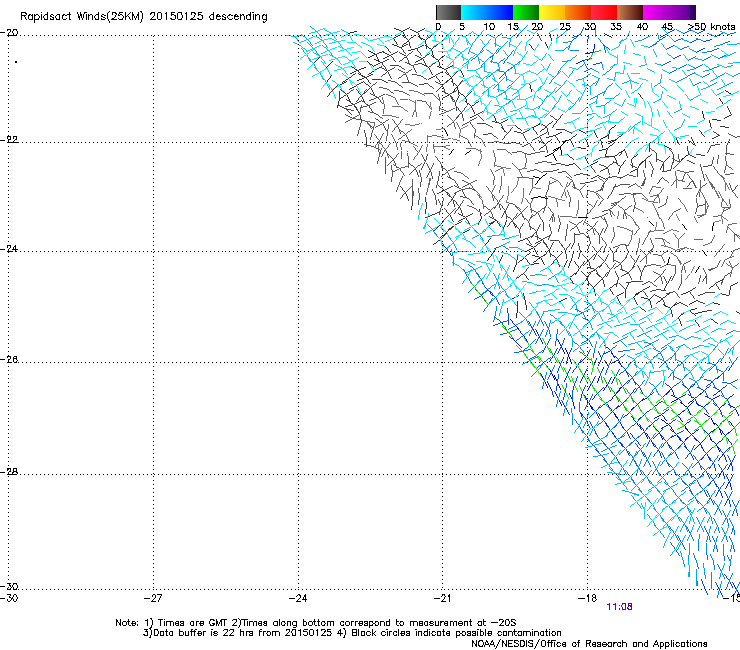Click the '-21' longitude axis label

point(443,599)
